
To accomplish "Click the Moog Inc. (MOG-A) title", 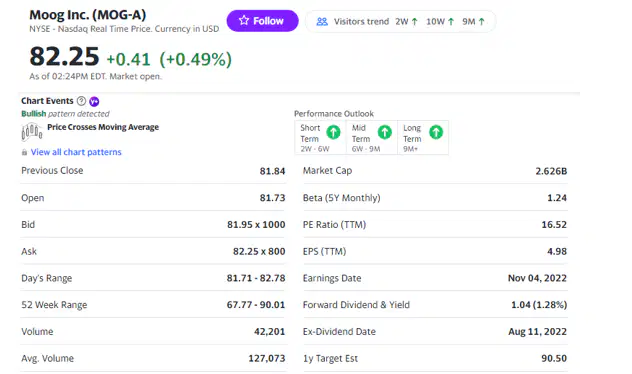I will click(88, 15).
